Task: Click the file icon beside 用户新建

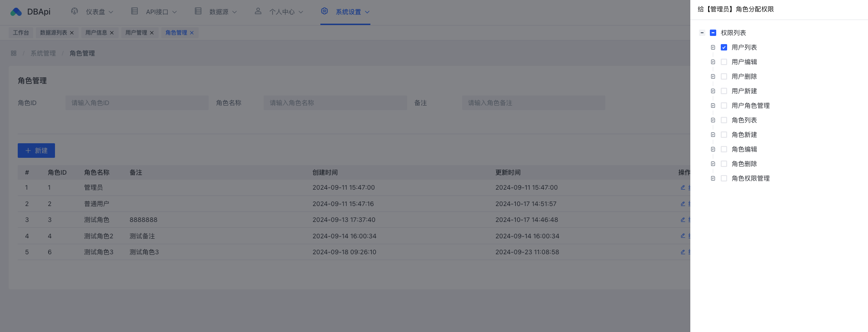Action: [713, 91]
